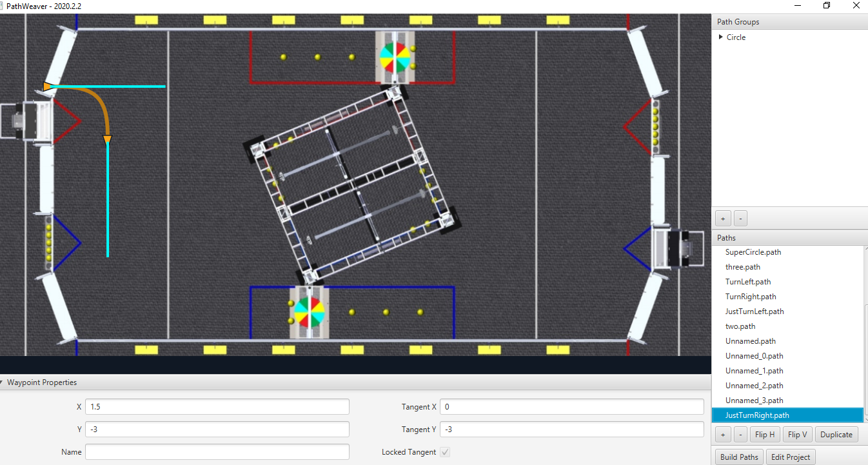Minimize the PathWeaver window
Screen dimensions: 868x465
[797, 6]
